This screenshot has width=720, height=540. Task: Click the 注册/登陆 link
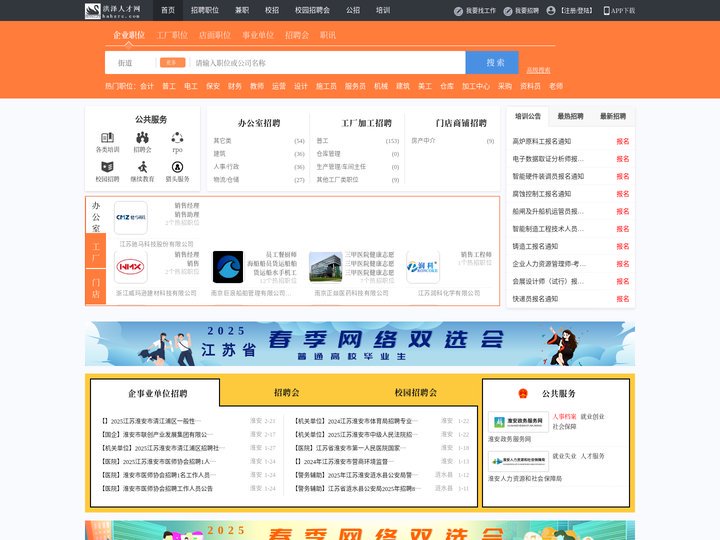[x=576, y=11]
